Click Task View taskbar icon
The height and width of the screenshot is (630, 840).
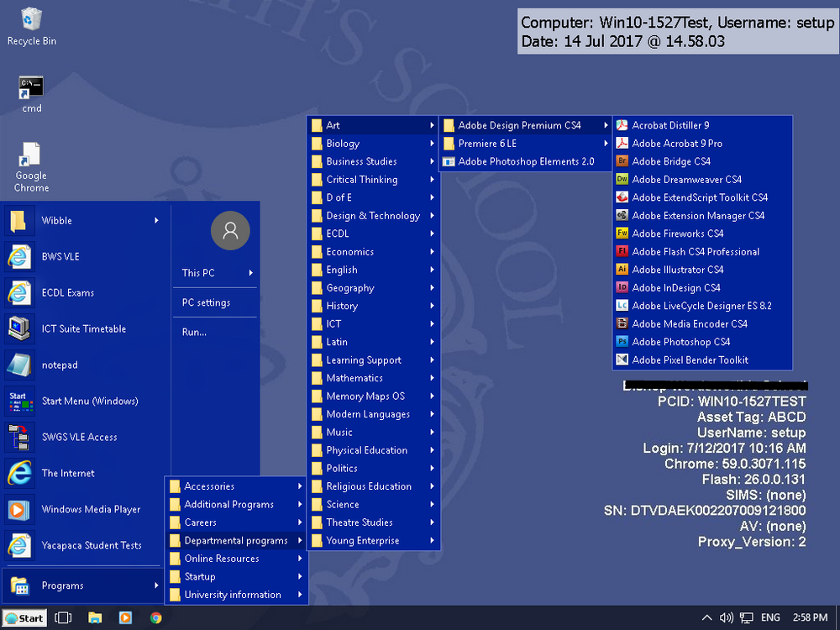pos(63,617)
